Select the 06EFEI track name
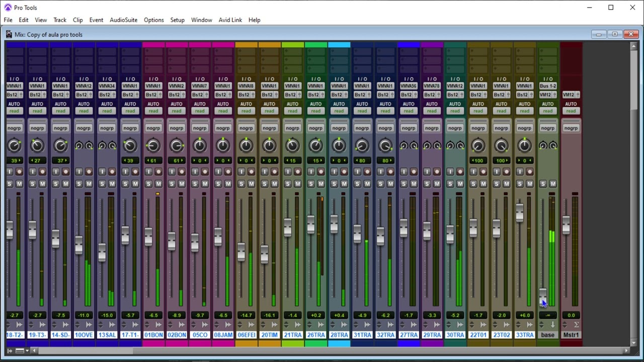Screen dimensions: 644x362 246,335
